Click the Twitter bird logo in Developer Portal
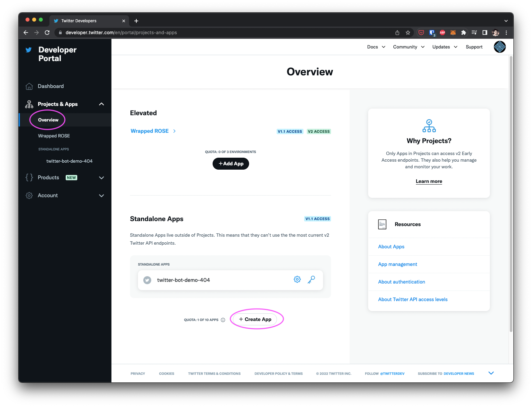Image resolution: width=532 pixels, height=407 pixels. [x=29, y=50]
